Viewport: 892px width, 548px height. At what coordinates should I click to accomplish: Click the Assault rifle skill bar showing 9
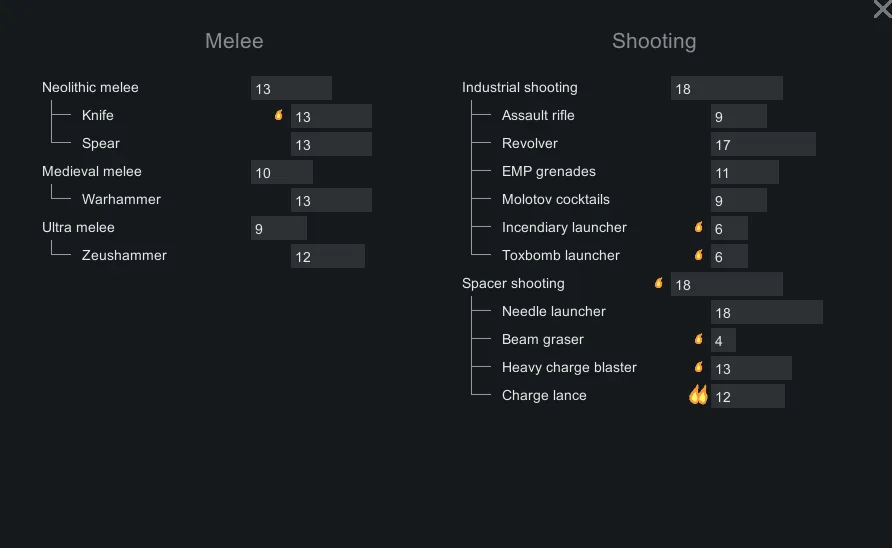pos(739,116)
